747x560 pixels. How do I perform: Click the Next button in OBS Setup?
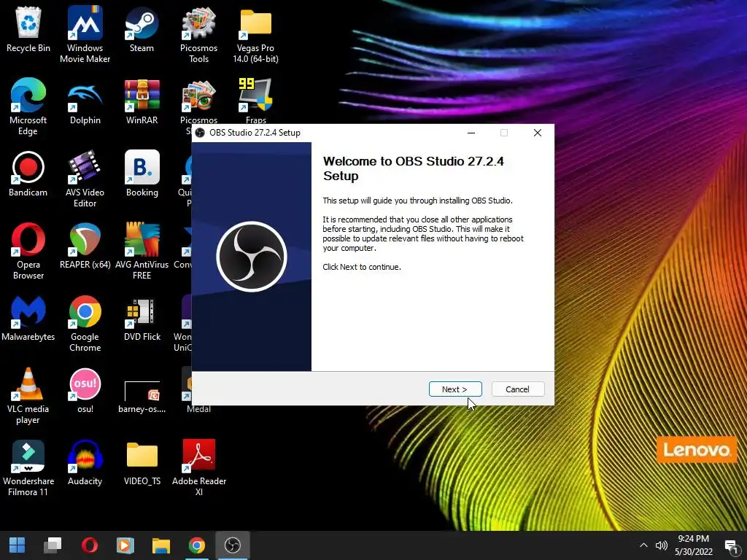[x=455, y=389]
